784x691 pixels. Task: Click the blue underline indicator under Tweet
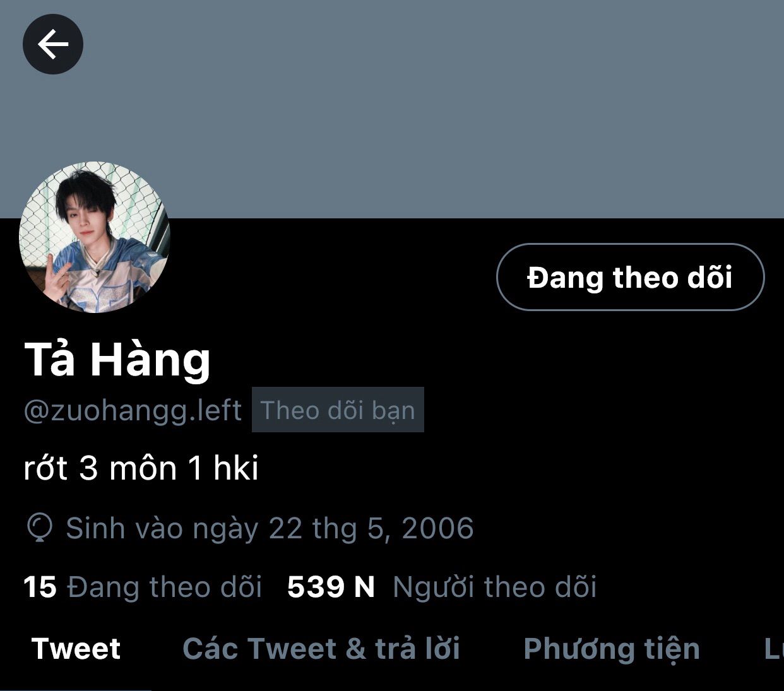[x=76, y=689]
